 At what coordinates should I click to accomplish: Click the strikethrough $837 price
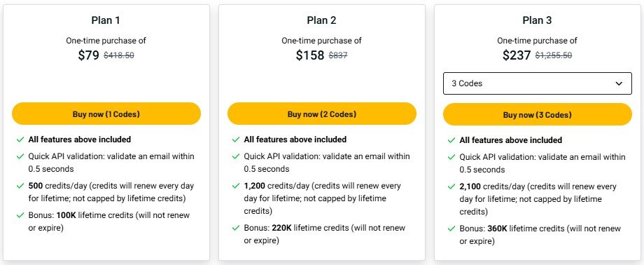click(x=338, y=55)
